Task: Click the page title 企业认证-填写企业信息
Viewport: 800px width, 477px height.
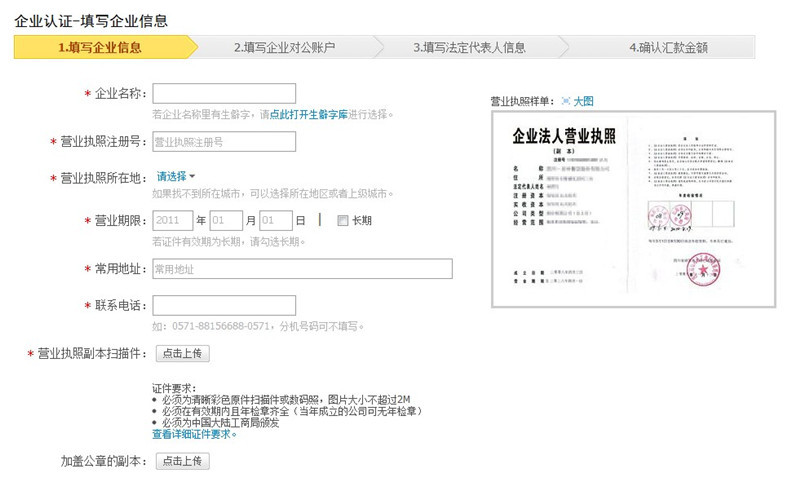Action: pos(91,21)
